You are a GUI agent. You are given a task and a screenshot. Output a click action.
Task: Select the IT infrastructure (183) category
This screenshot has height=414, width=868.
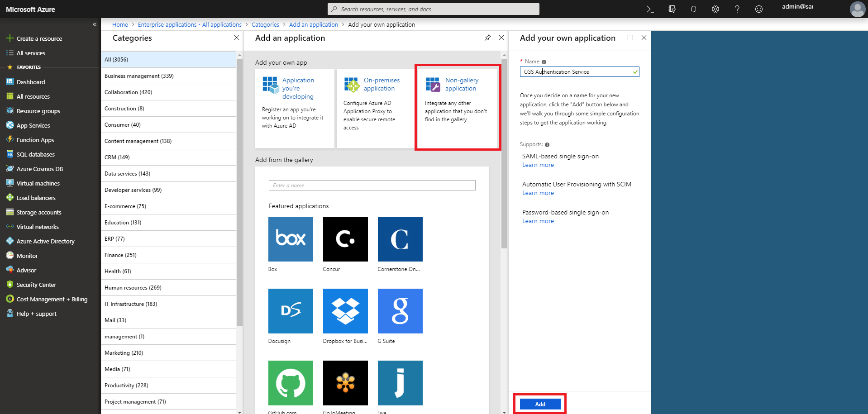tap(168, 304)
